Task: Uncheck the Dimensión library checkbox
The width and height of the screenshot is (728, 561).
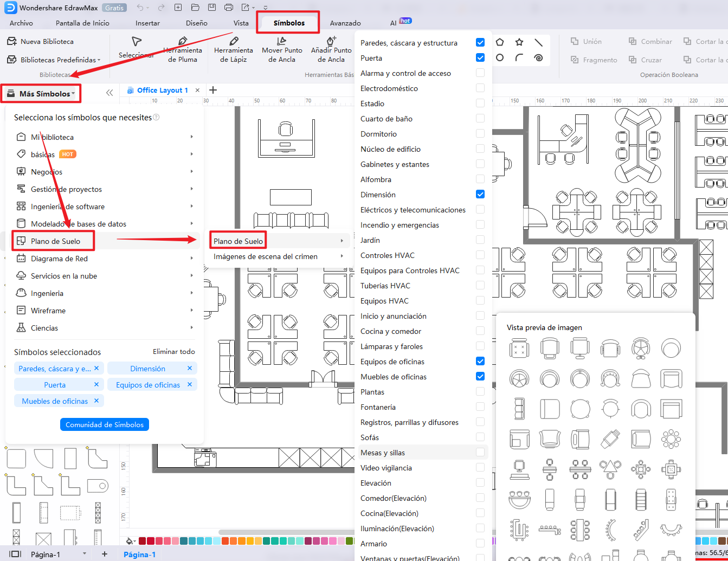Action: pyautogui.click(x=480, y=194)
